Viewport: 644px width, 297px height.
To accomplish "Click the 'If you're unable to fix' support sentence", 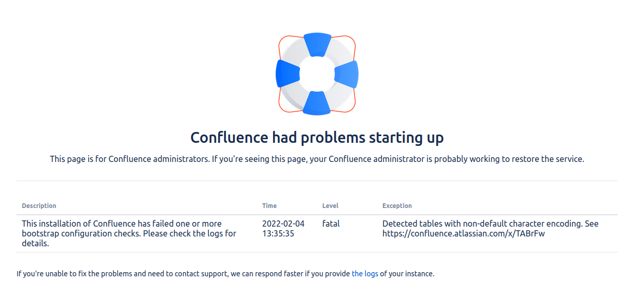I will pos(225,274).
